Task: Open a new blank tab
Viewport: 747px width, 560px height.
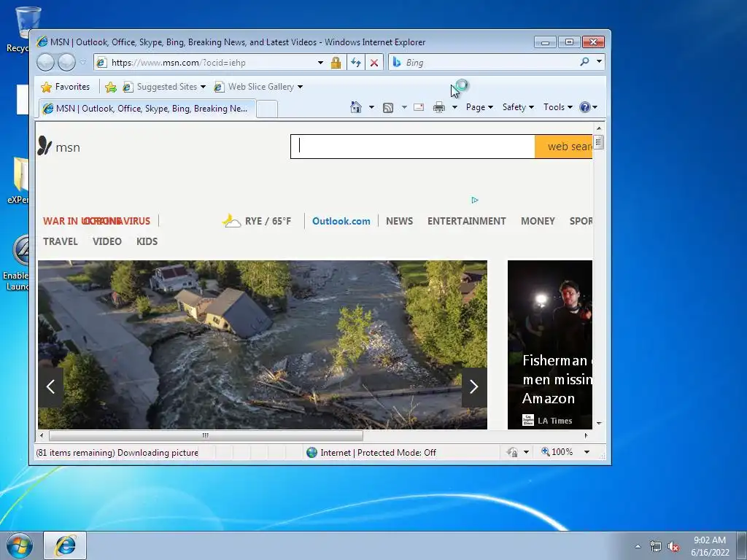Action: 267,109
